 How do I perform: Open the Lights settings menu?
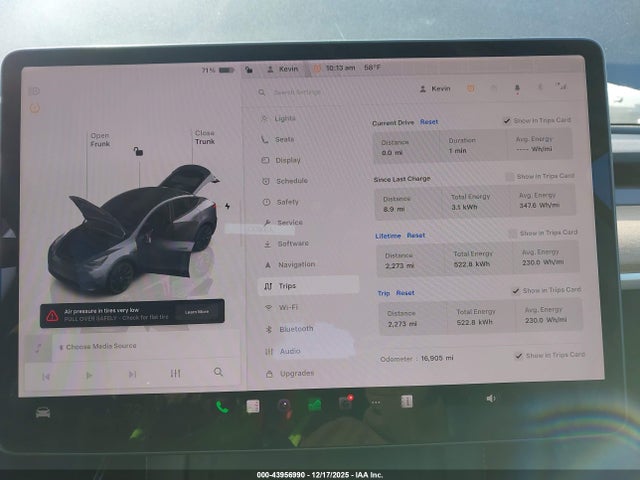278,118
